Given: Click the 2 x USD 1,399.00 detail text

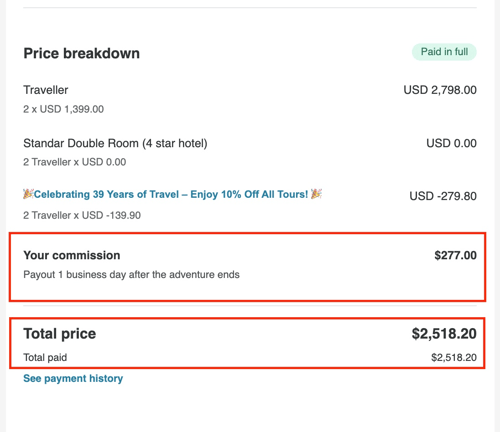Looking at the screenshot, I should coord(63,109).
